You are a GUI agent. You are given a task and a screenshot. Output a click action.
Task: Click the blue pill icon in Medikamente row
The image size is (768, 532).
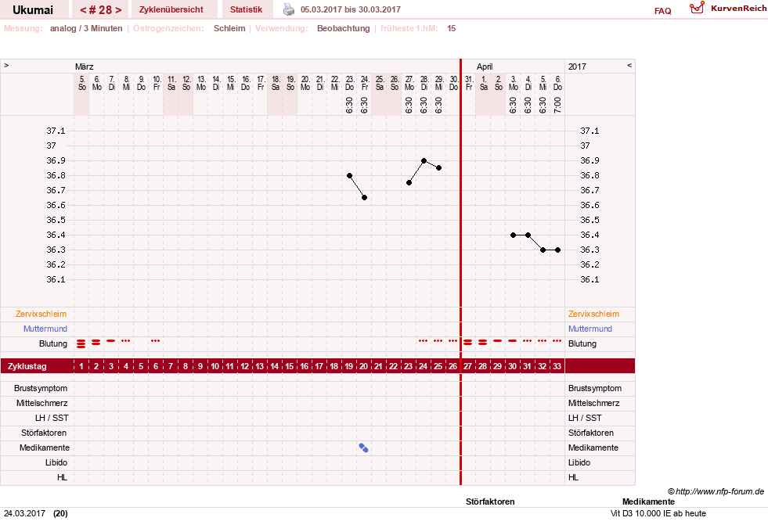click(363, 448)
